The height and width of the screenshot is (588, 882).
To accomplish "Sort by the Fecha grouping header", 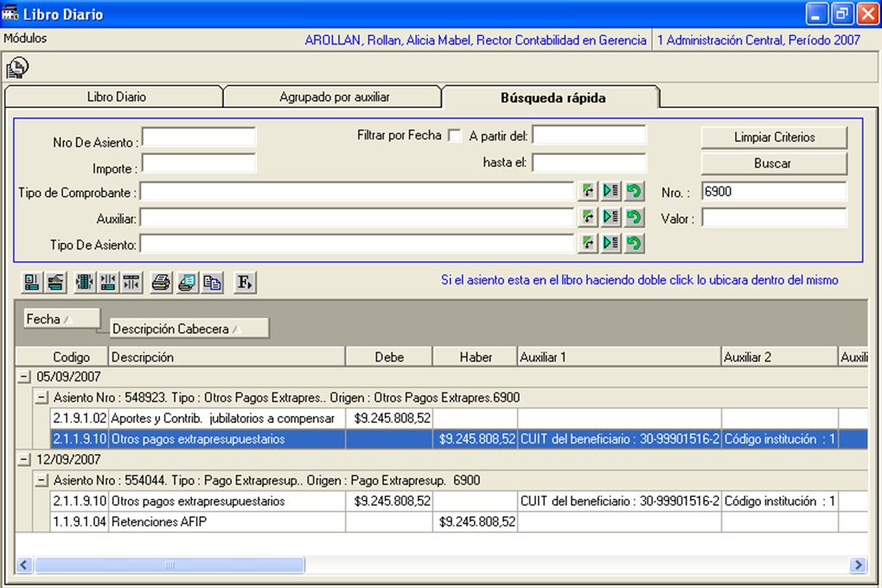I will point(61,319).
